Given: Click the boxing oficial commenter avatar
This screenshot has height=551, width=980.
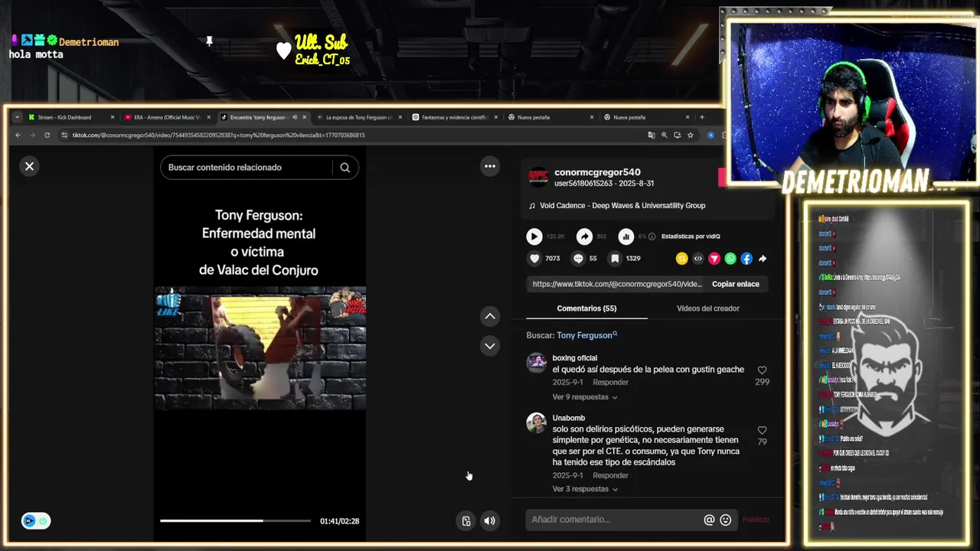Looking at the screenshot, I should [x=536, y=363].
